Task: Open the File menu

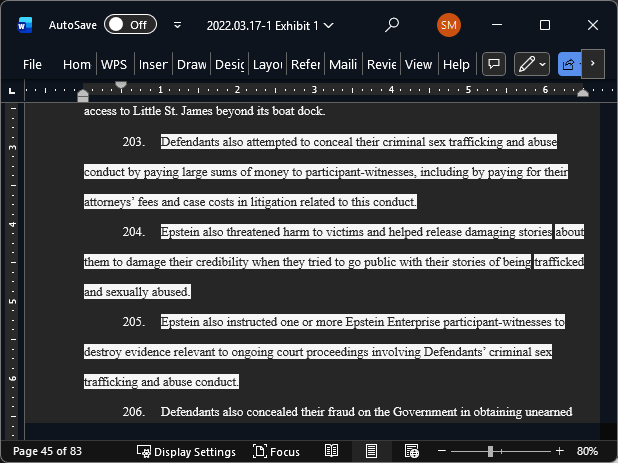Action: [32, 64]
